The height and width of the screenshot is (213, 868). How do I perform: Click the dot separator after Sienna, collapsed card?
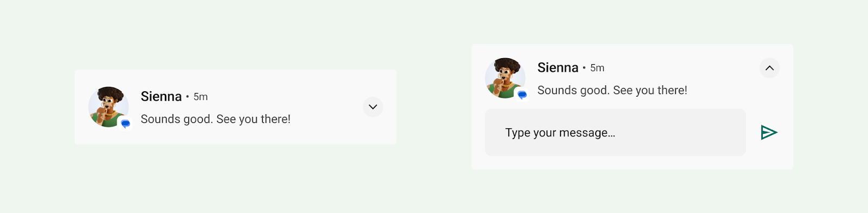[x=187, y=97]
